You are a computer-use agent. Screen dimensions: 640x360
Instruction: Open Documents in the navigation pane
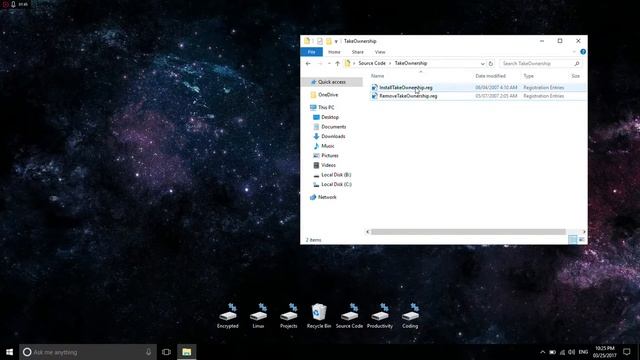pos(333,127)
